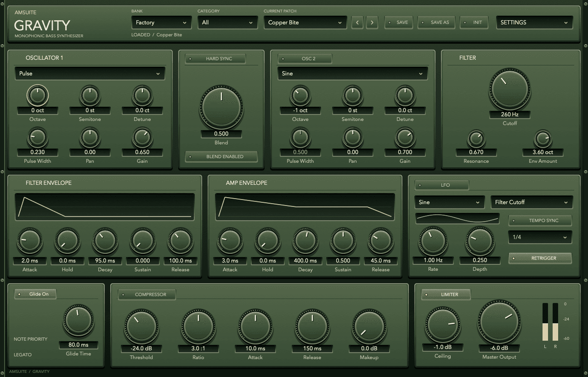Screen dimensions: 588x377
Task: Toggle OSC 2 on or off
Action: 305,59
